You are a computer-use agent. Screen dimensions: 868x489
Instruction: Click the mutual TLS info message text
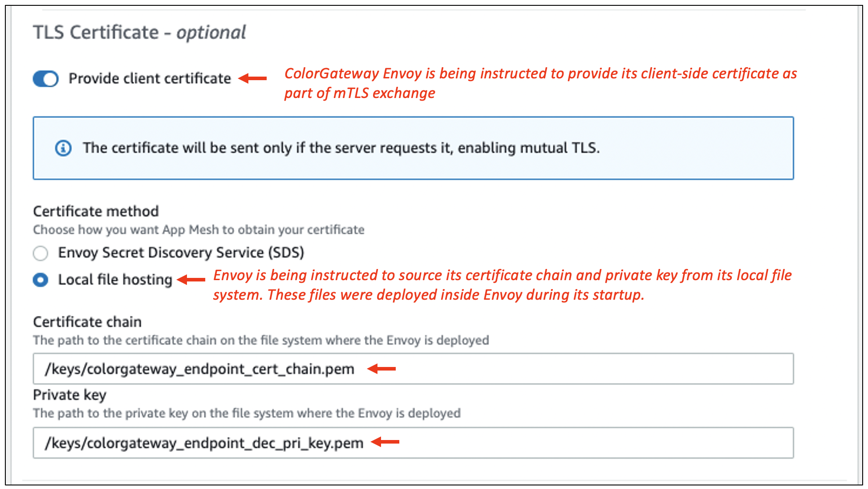point(341,148)
